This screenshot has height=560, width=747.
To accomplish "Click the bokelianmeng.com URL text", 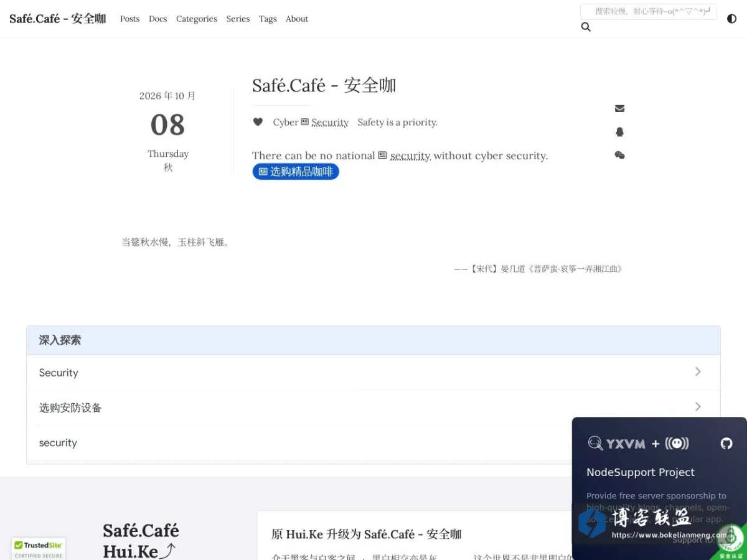I will click(669, 535).
